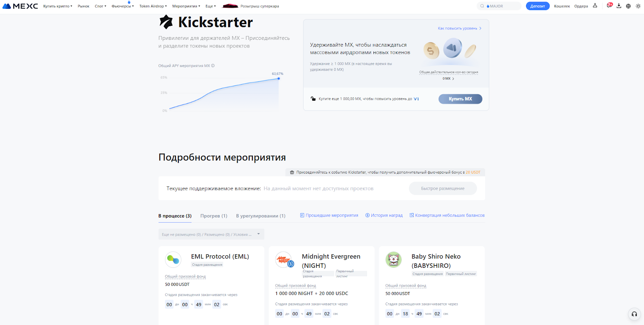Screen dimensions: 644x325
Task: Click 1 000 000 NIGHT + 20 000 USDC text
Action: tap(312, 294)
